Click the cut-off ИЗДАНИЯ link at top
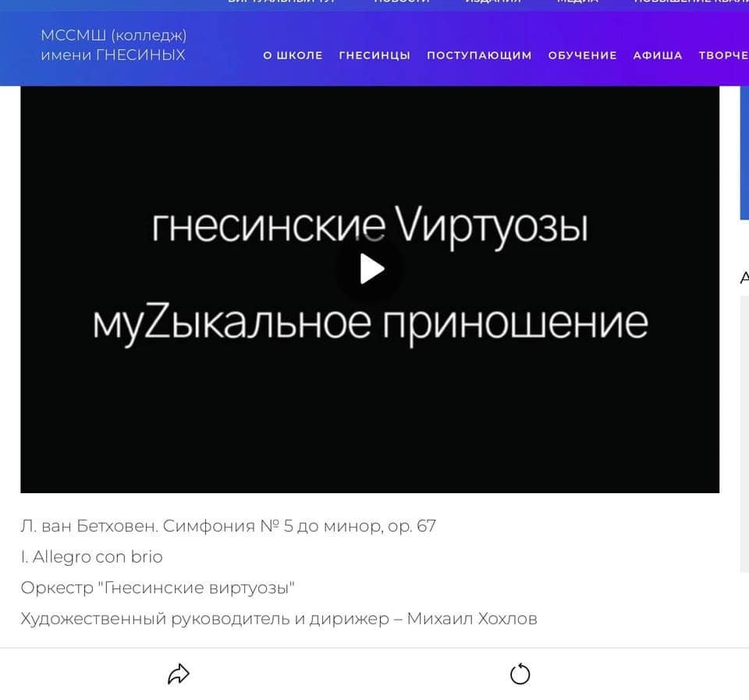 (x=493, y=2)
